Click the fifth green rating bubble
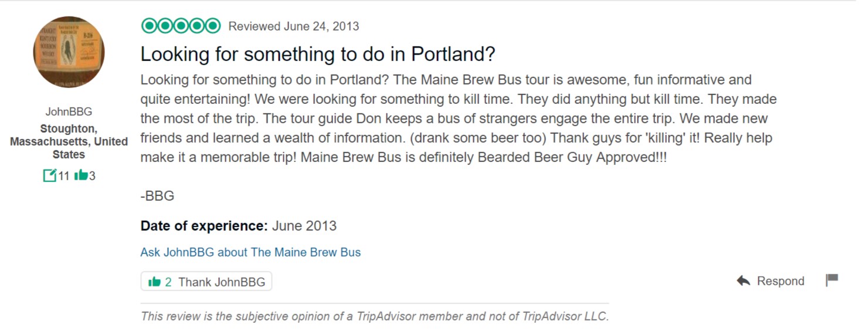 pos(213,26)
